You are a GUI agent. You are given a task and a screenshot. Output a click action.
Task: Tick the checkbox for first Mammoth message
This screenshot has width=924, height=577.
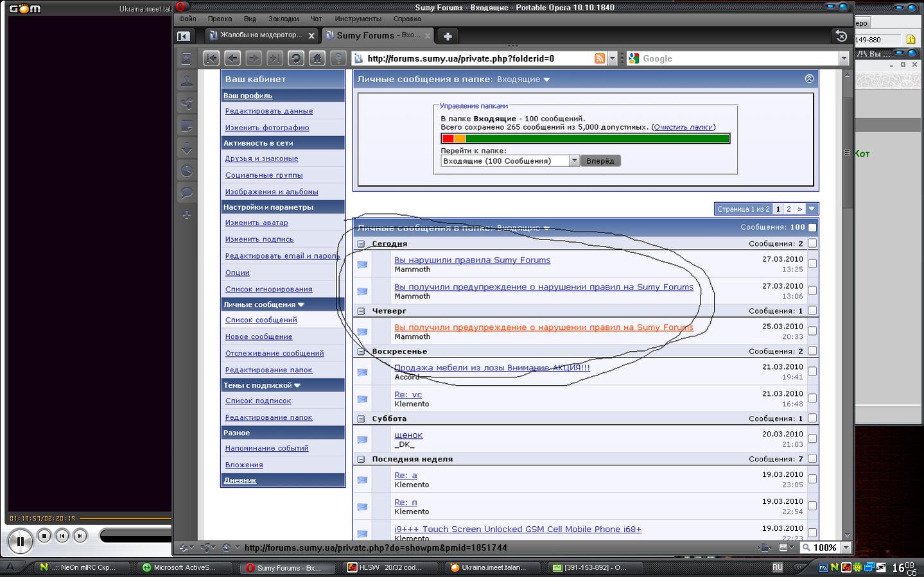click(812, 264)
